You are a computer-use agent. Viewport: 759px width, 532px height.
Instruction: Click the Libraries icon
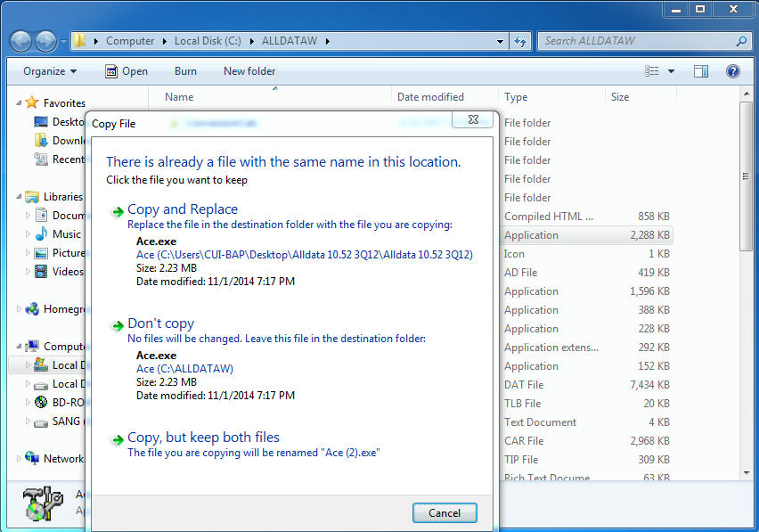click(32, 197)
